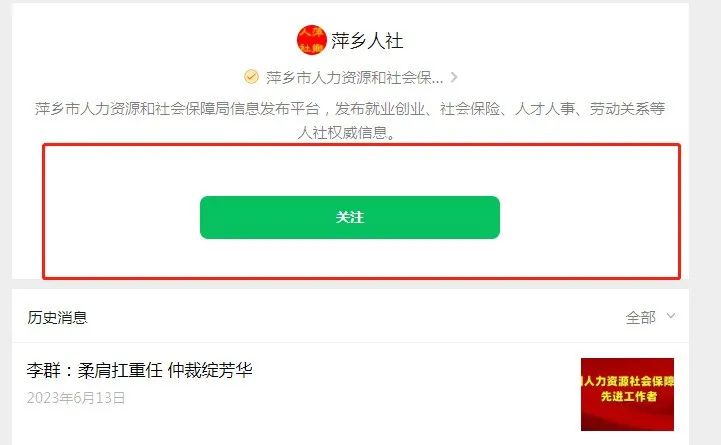721x445 pixels.
Task: Open the 萍乡人社 red circular avatar
Action: [x=311, y=40]
